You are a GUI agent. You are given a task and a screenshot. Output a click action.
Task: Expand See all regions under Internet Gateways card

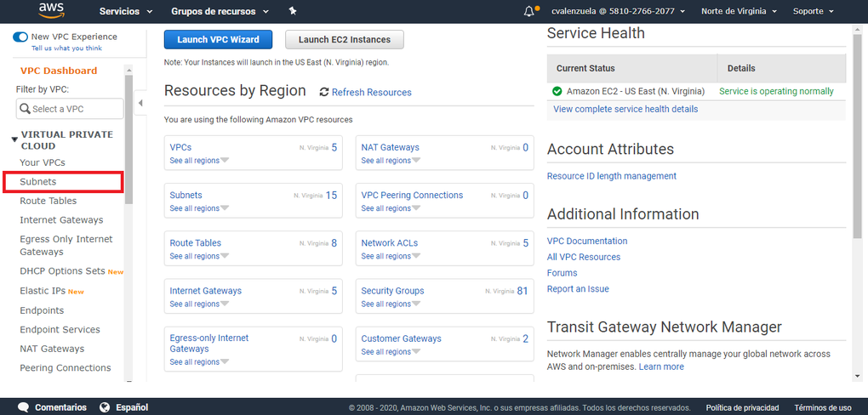point(199,304)
